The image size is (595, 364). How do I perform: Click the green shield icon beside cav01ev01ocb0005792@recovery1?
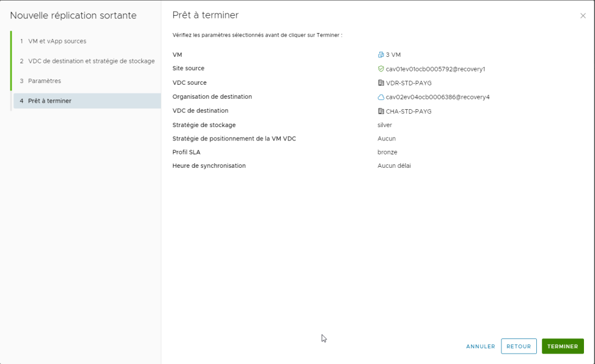coord(381,69)
